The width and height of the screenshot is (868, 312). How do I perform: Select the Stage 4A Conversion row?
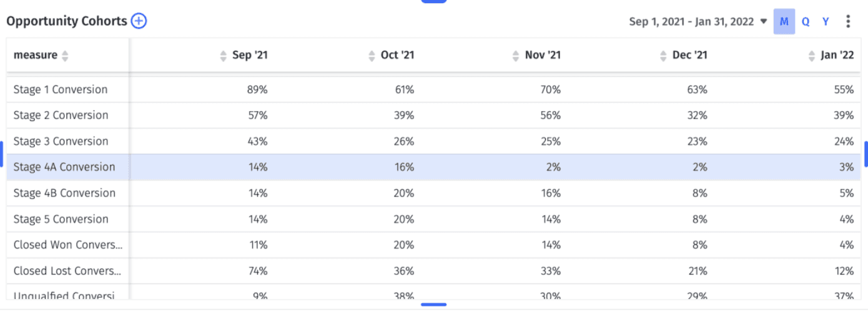point(433,167)
